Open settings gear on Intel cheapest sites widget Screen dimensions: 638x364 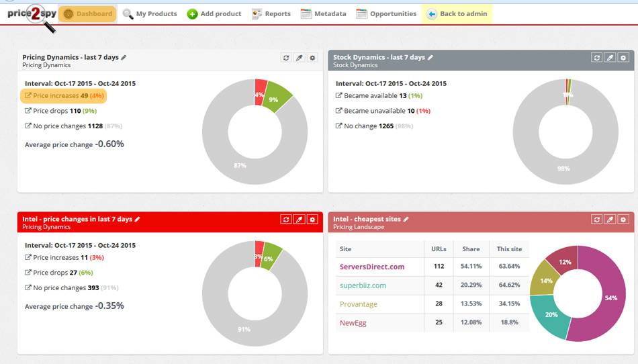point(623,220)
